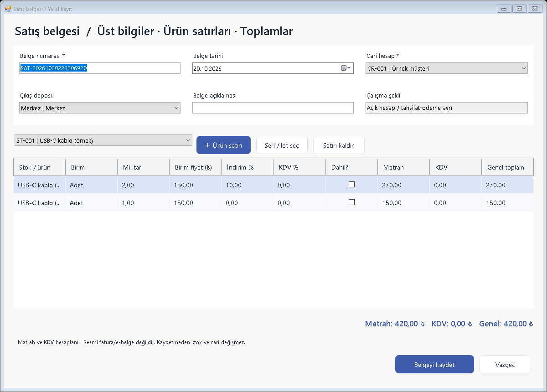Select the Miktar cell showing 1,00
Viewport: 547px width, 392px height.
tap(143, 203)
